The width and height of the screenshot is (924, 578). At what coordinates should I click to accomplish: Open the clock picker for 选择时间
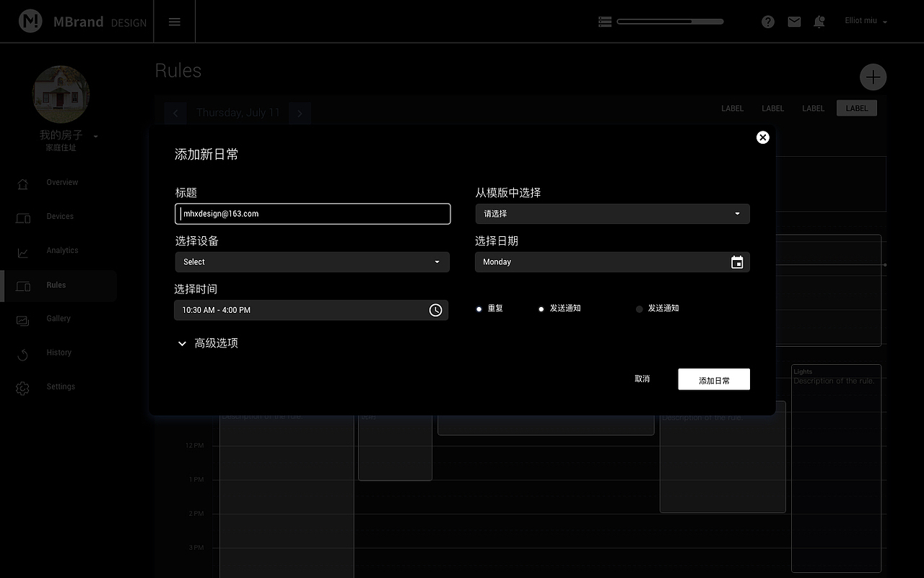435,310
